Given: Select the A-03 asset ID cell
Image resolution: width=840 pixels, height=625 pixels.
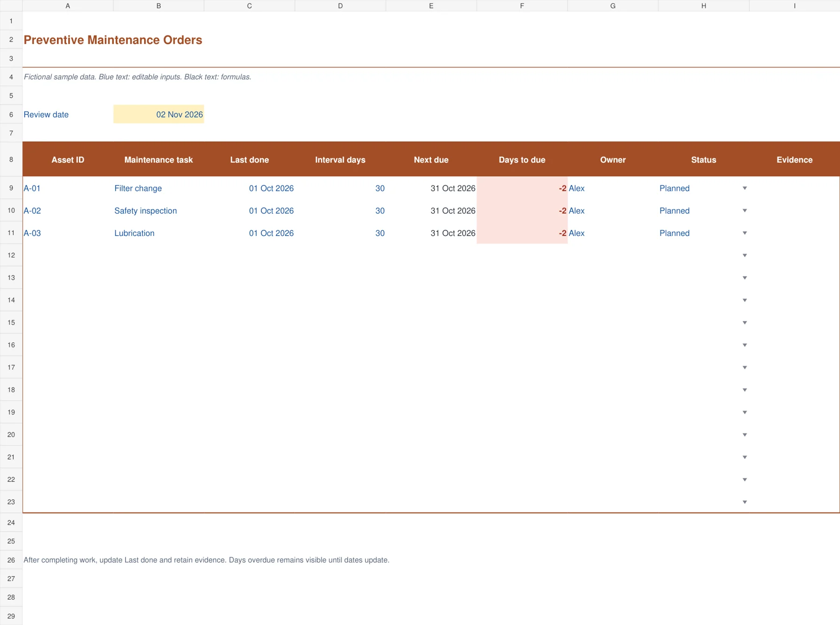Looking at the screenshot, I should coord(68,233).
